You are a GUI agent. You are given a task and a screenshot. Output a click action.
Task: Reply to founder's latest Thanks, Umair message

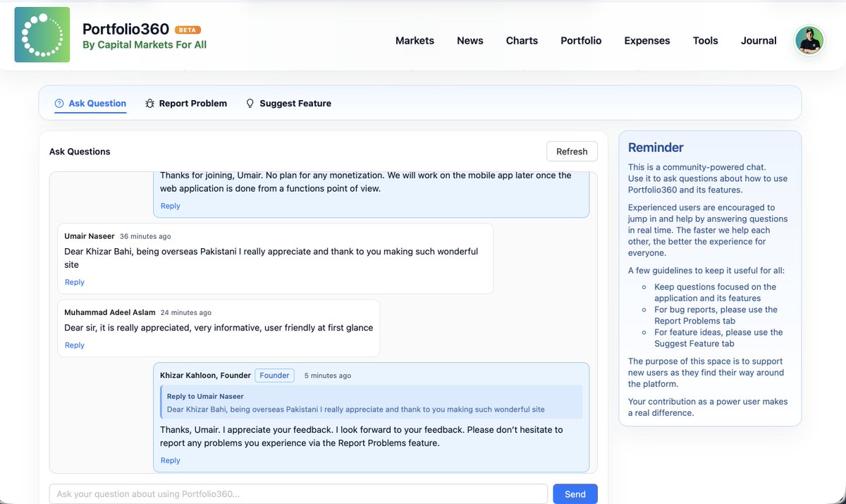coord(171,460)
